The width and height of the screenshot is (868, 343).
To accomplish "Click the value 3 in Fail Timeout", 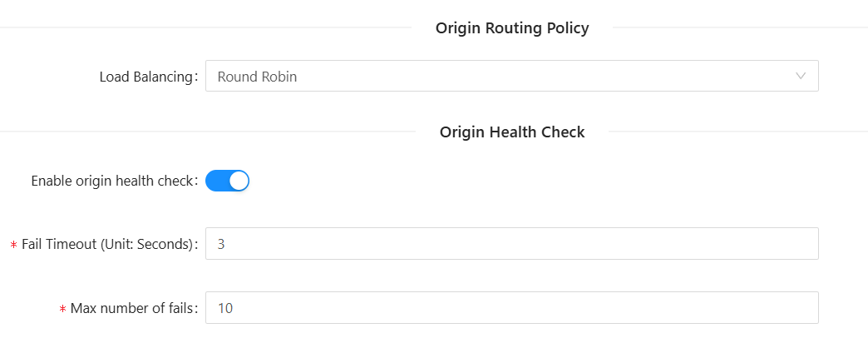I will click(221, 244).
